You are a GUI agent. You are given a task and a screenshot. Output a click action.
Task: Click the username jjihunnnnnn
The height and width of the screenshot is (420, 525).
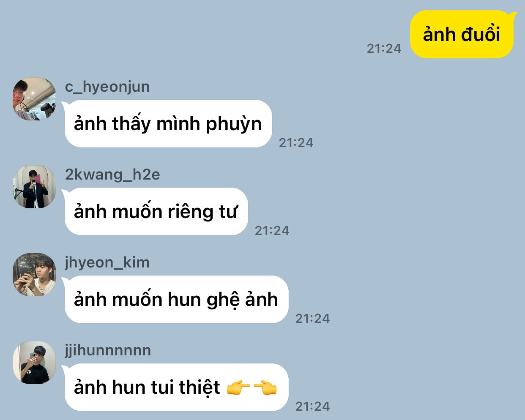108,350
